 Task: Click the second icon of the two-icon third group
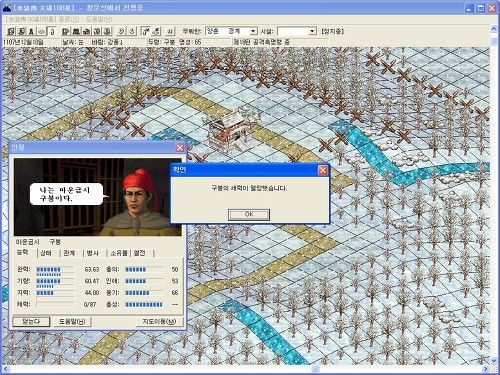(x=132, y=31)
